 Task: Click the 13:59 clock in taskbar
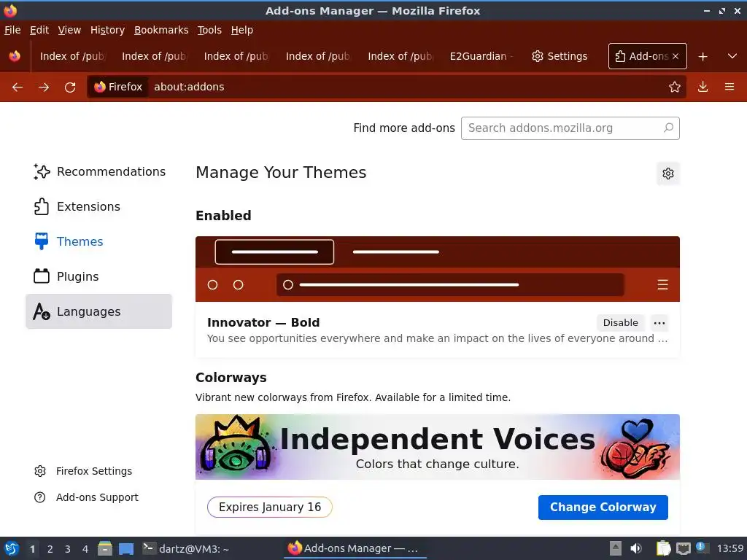pos(729,548)
